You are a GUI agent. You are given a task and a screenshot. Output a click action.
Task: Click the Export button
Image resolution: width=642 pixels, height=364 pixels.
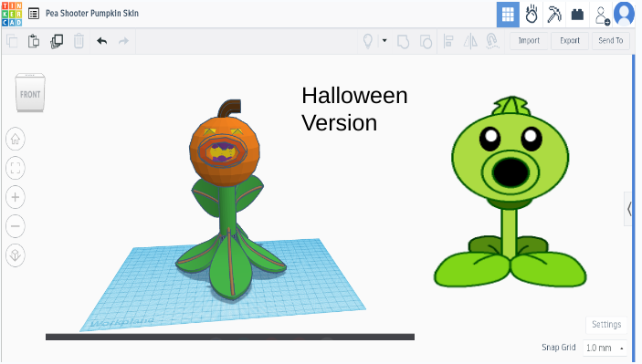coord(570,41)
